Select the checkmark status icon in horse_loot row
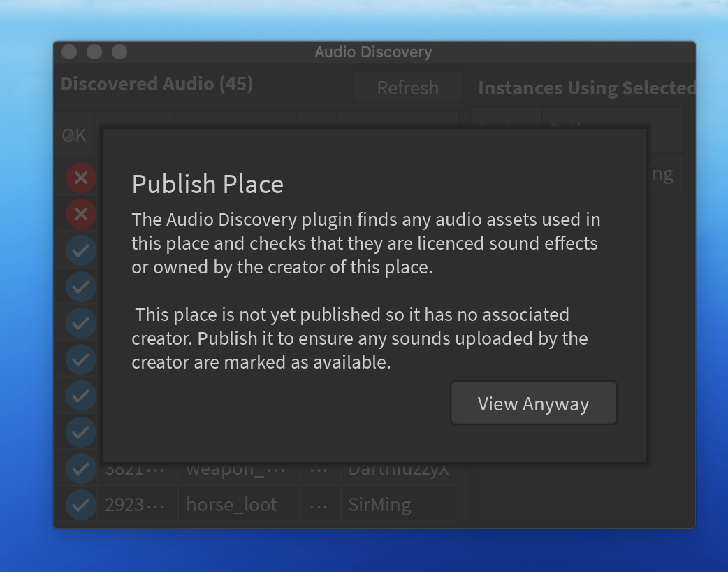 coord(81,505)
